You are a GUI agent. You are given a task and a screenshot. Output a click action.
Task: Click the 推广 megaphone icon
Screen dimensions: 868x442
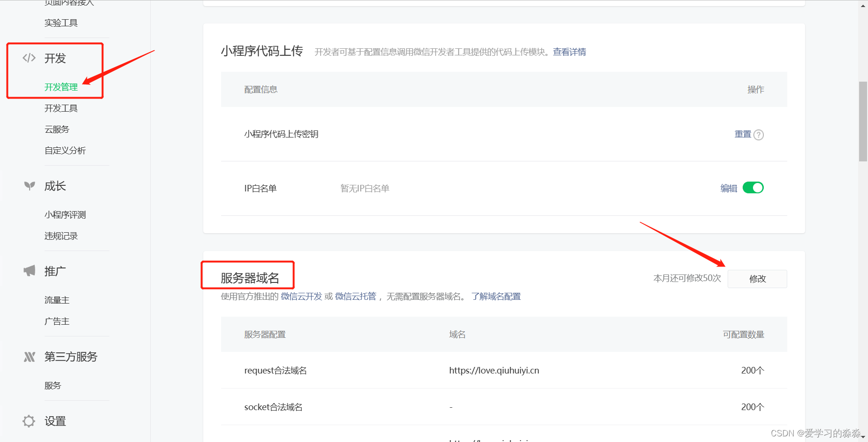[29, 271]
